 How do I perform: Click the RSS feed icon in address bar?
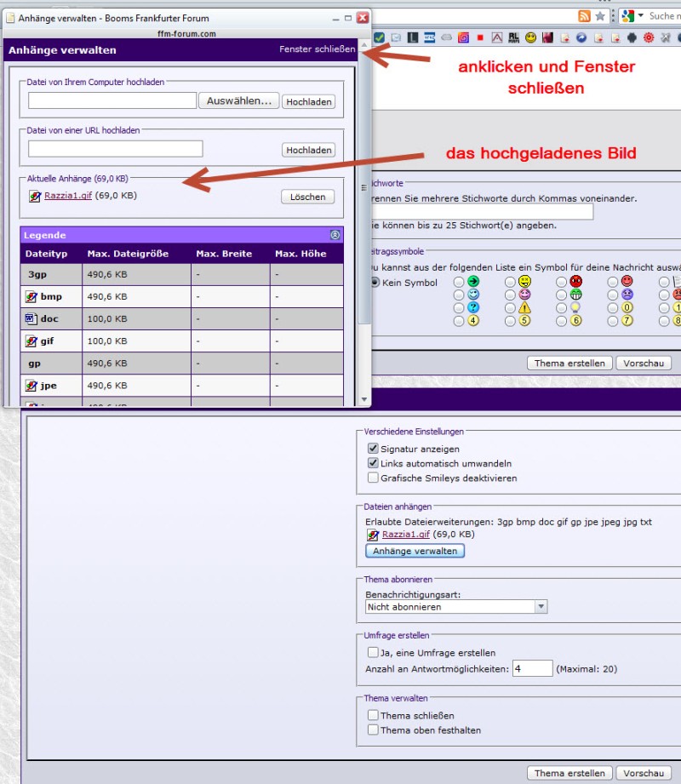pyautogui.click(x=585, y=16)
